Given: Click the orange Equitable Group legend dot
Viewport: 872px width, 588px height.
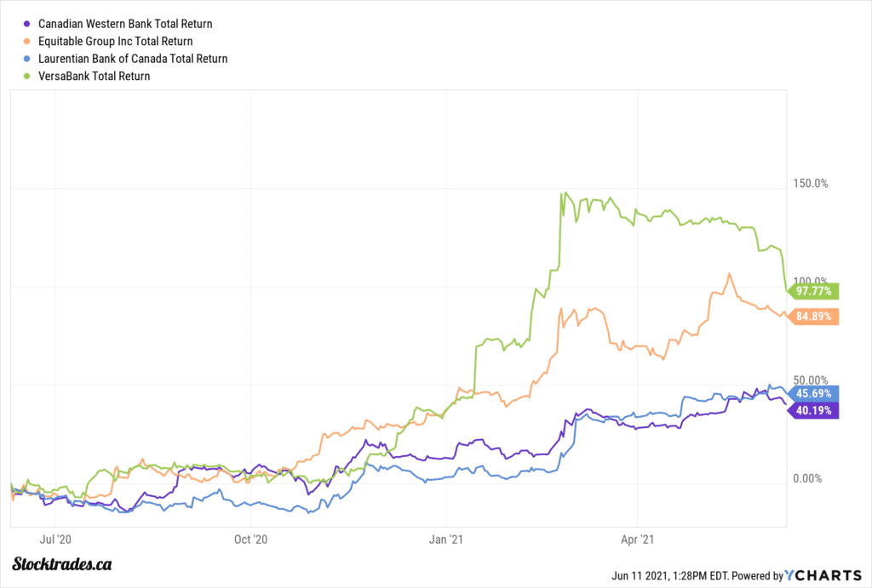Looking at the screenshot, I should click(30, 41).
